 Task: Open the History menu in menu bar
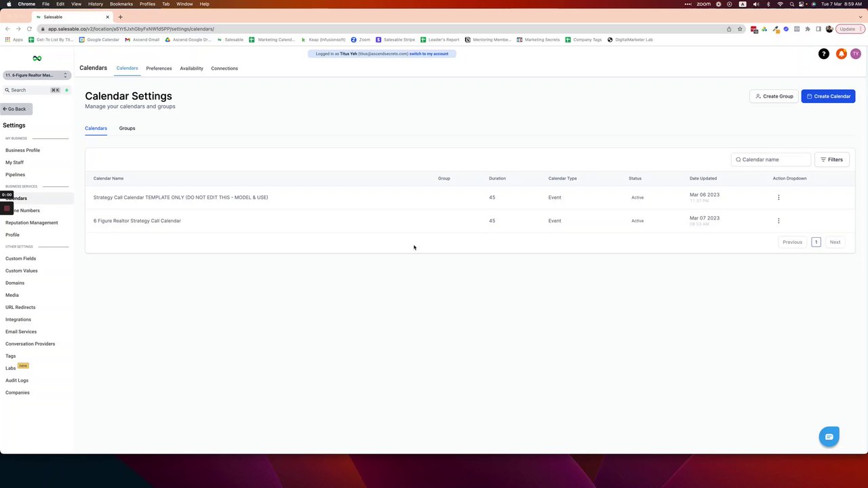(x=96, y=4)
